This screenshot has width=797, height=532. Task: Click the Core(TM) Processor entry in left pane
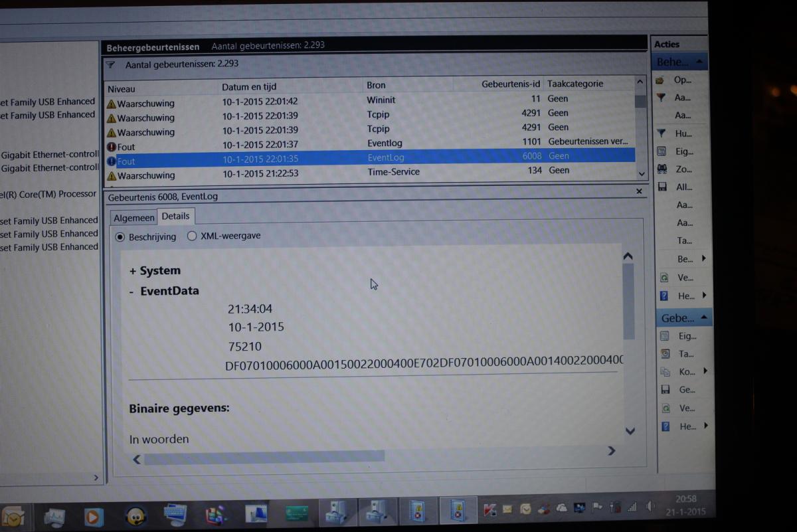tap(49, 194)
